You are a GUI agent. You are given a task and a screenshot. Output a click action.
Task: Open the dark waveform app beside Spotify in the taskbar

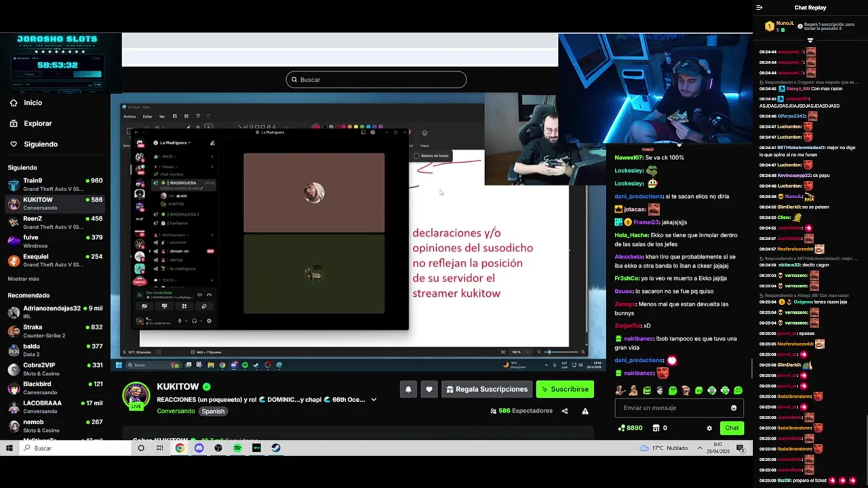pyautogui.click(x=257, y=448)
